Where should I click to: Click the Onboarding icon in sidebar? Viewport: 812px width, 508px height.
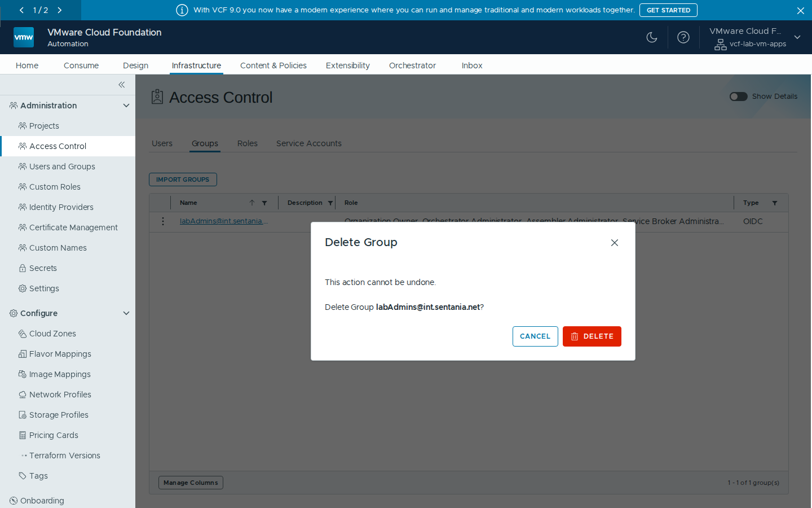pos(14,501)
